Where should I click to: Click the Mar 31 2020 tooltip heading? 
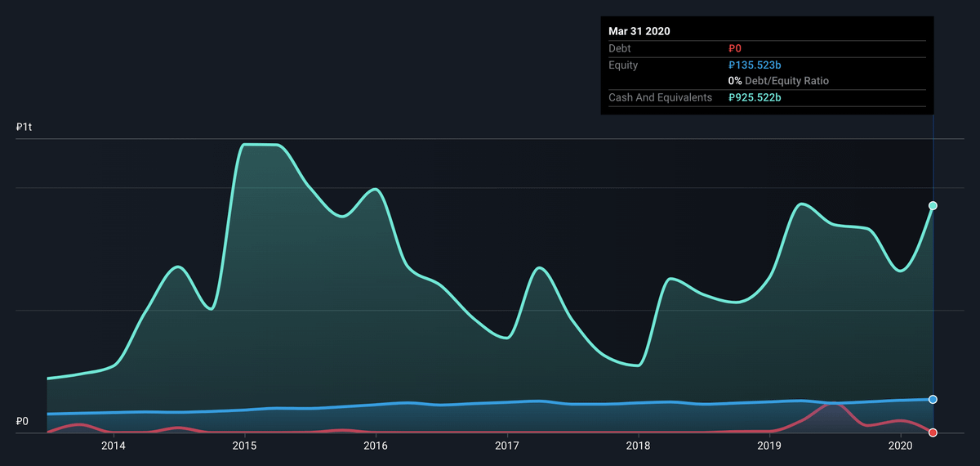(639, 31)
